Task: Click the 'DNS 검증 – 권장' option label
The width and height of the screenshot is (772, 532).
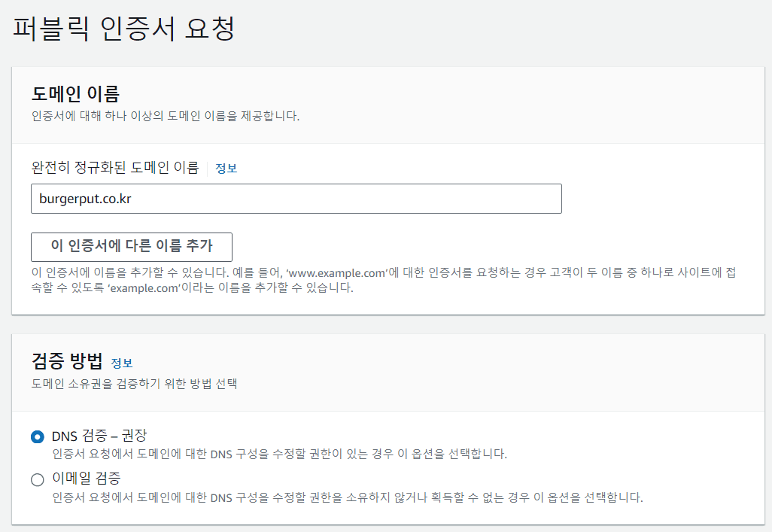Action: [99, 436]
